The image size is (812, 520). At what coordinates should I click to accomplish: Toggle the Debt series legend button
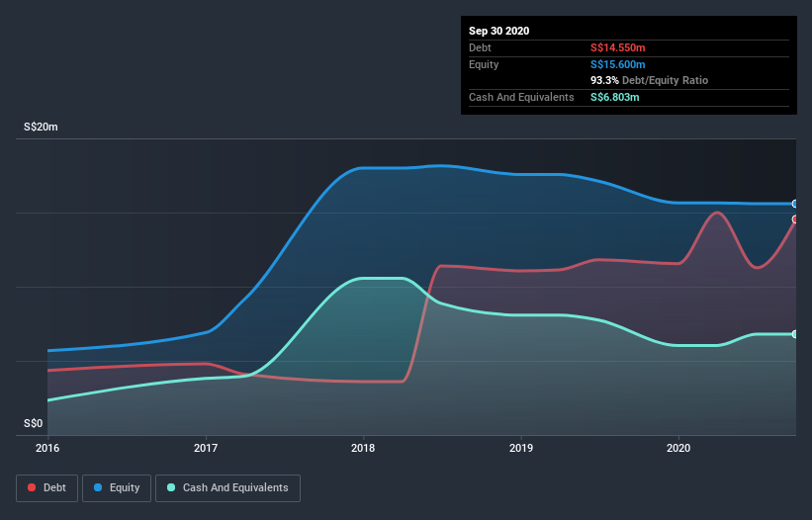coord(47,488)
